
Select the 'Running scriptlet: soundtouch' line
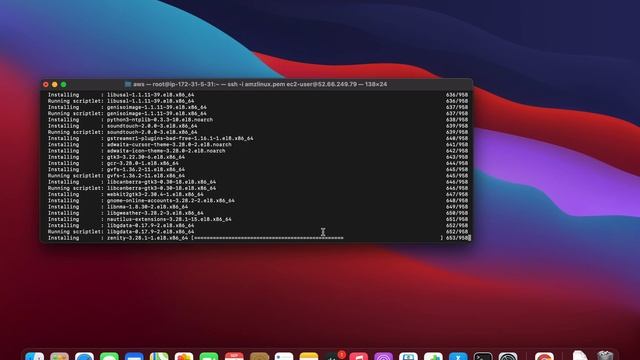pos(258,132)
